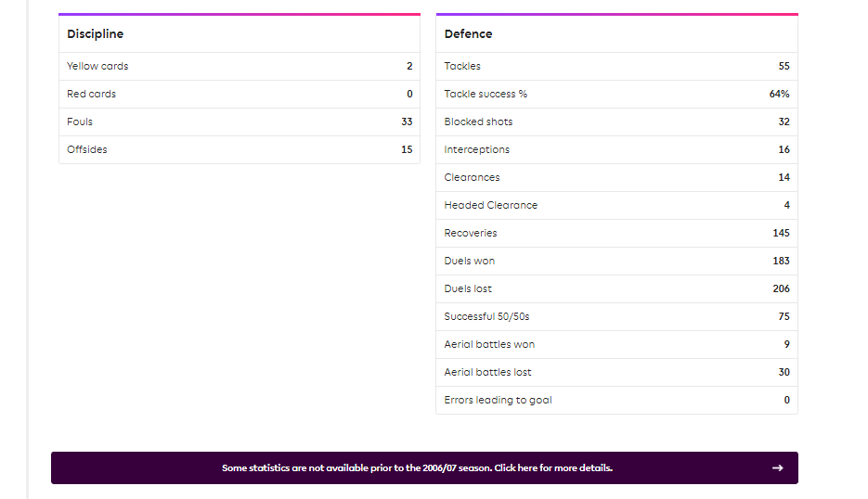Viewport: 868px width, 499px height.
Task: Click the 'Tackles' row label
Action: (x=462, y=66)
